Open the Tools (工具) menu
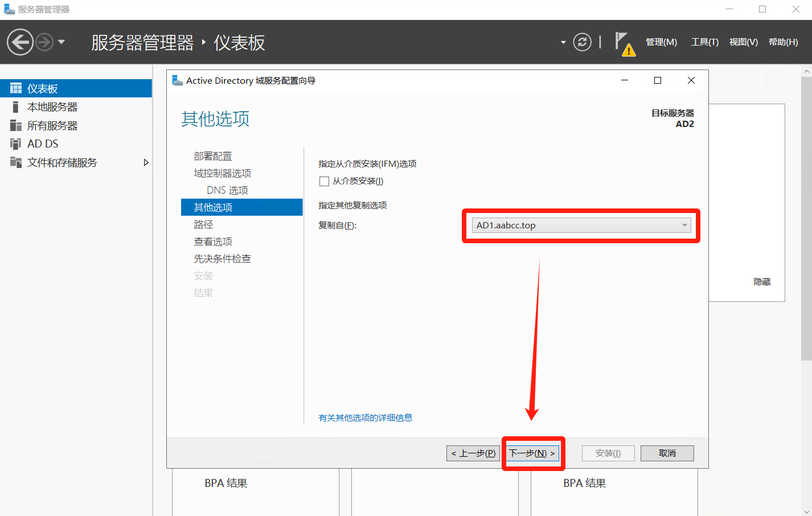 tap(704, 42)
